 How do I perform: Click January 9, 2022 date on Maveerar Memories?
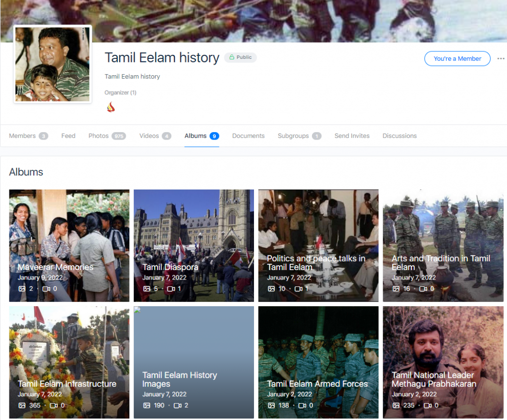(x=40, y=278)
